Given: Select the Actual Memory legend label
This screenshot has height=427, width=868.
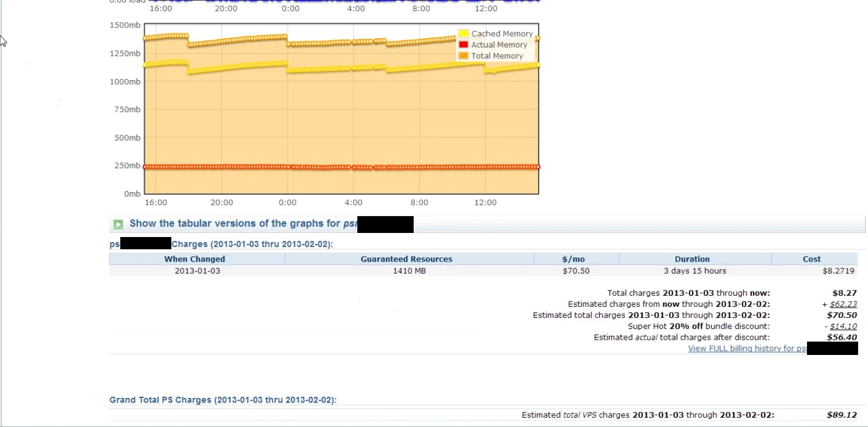Looking at the screenshot, I should pyautogui.click(x=499, y=45).
